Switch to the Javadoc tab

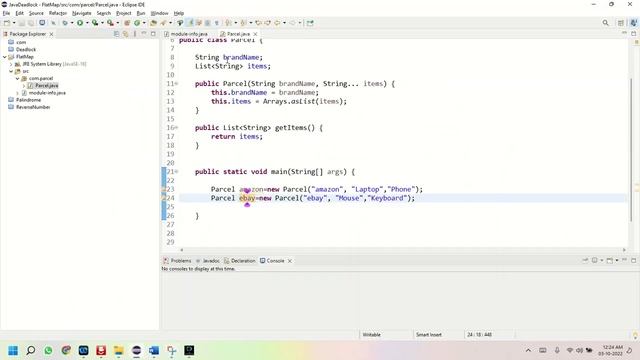[208, 261]
